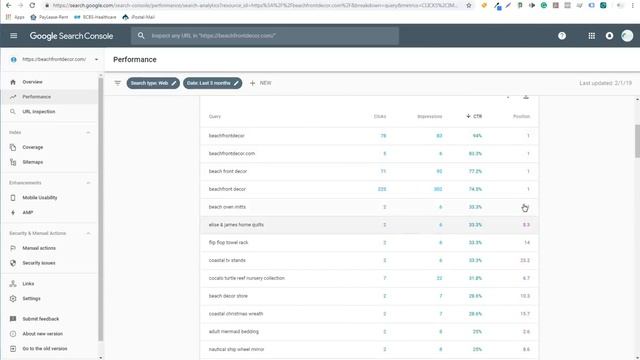Image resolution: width=640 pixels, height=360 pixels.
Task: Click the Links network icon
Action: [x=13, y=284]
